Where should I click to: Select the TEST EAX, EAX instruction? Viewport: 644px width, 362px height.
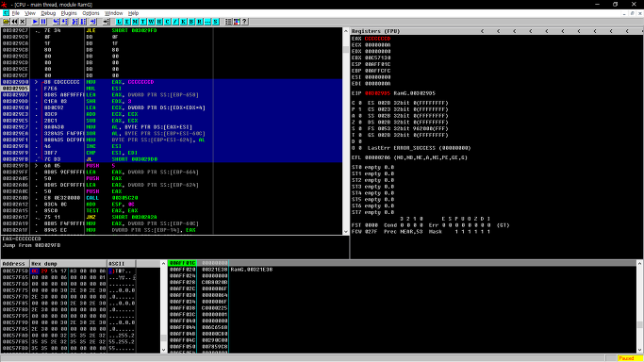click(x=172, y=210)
